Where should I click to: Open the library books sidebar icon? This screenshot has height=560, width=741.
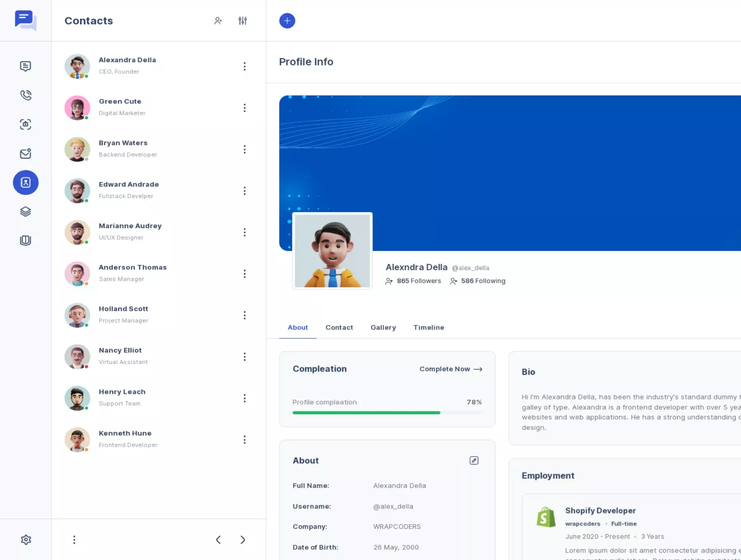tap(26, 240)
